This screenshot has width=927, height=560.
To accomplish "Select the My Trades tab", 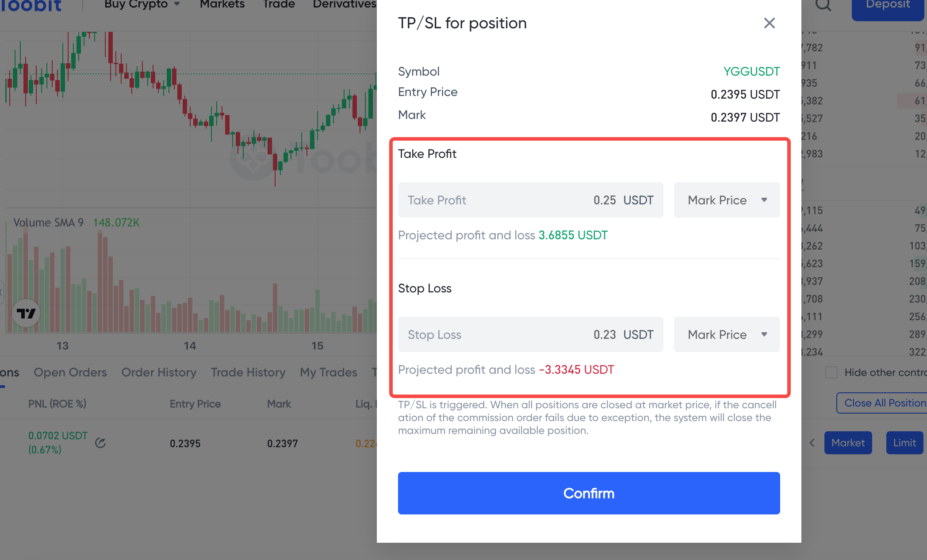I will (328, 372).
